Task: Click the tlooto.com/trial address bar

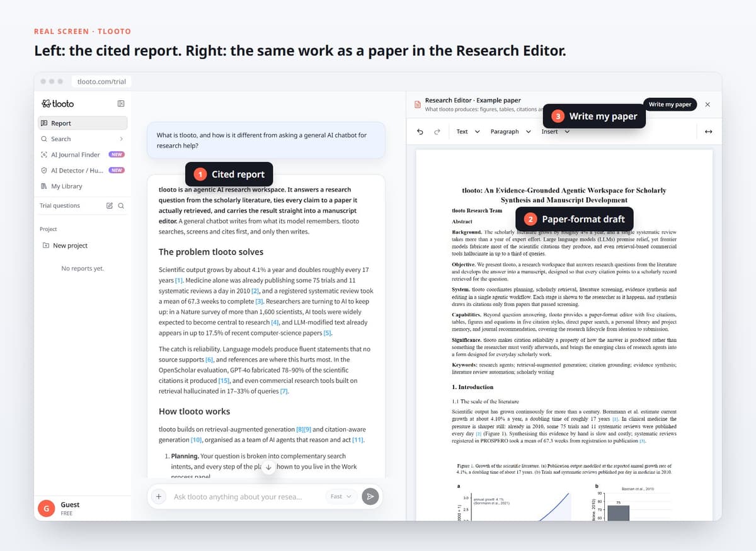Action: coord(101,81)
